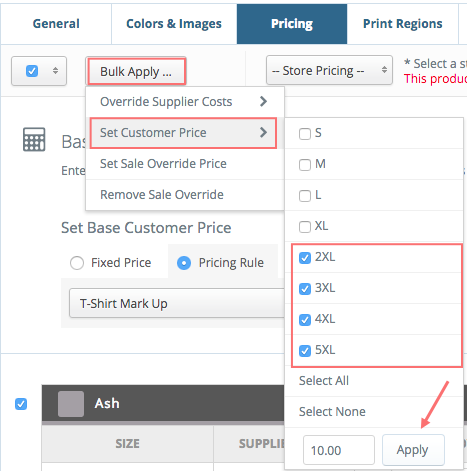467x471 pixels.
Task: Uncheck the Ash color row checkbox
Action: coord(21,404)
